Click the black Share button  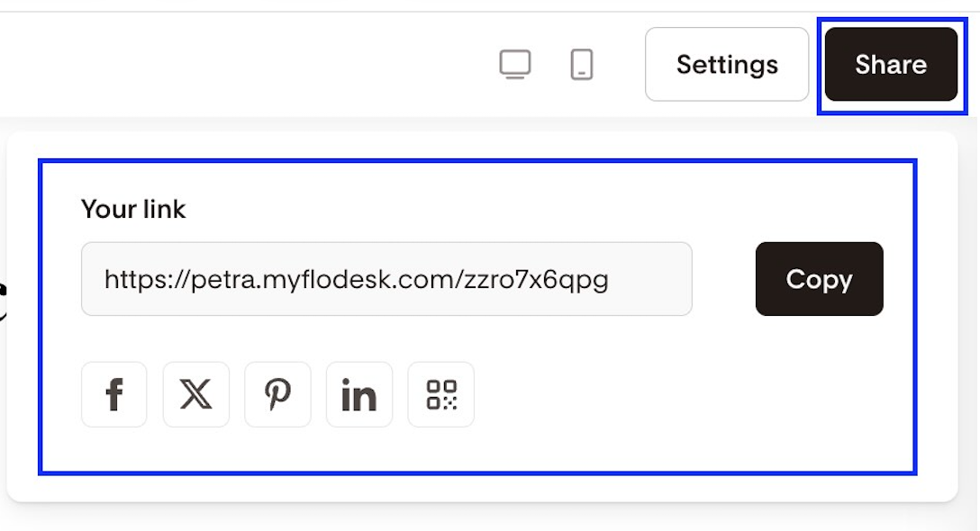pyautogui.click(x=891, y=65)
